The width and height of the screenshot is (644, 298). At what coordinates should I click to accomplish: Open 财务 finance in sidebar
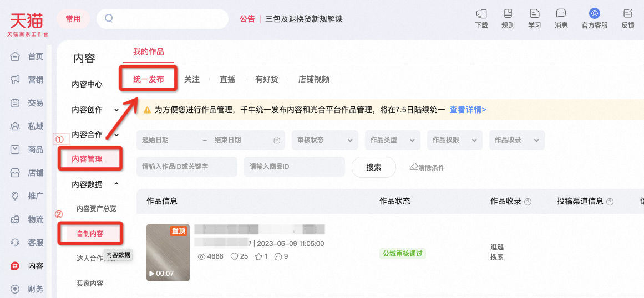(28, 289)
